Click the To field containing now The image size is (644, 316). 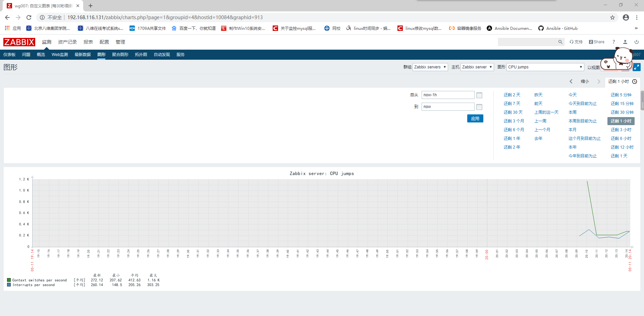tap(448, 107)
